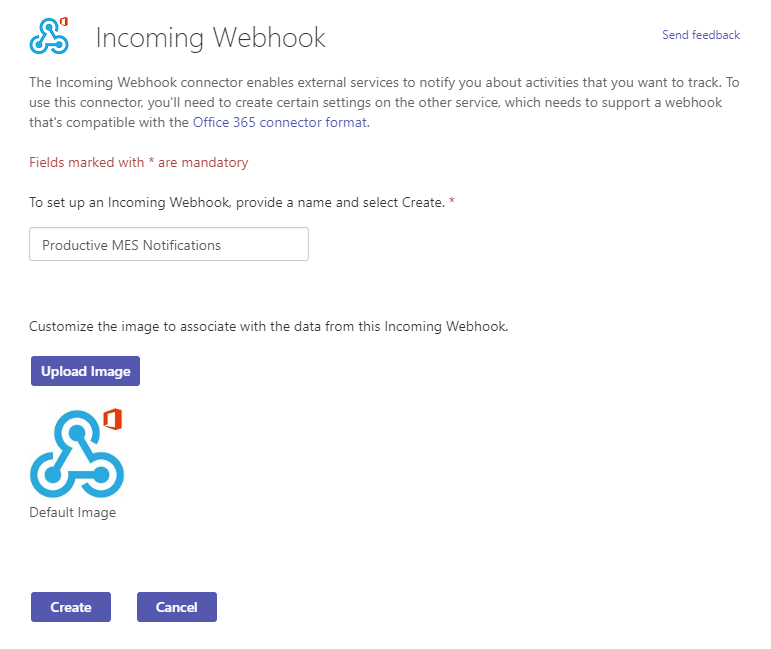Click the small Office badge on the header logo

coord(64,21)
